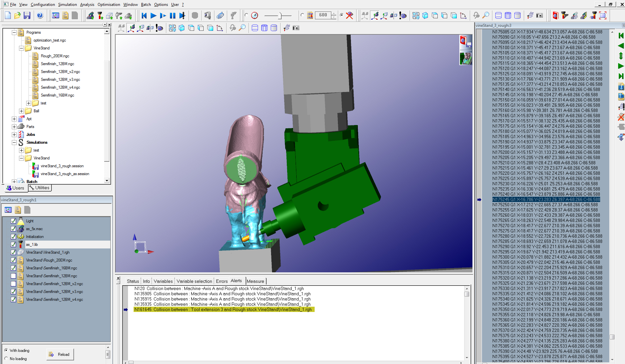Click the green right arrow in program panel
625x364 pixels.
(621, 66)
